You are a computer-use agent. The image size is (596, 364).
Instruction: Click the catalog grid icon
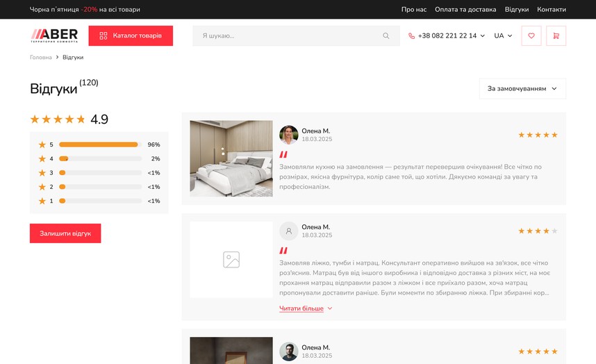tap(104, 35)
